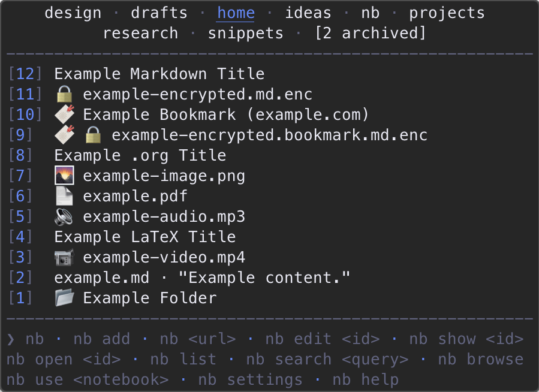Viewport: 539px width, 392px height.
Task: Click the lock icon beside example-encrypted.md.enc
Action: tap(64, 94)
